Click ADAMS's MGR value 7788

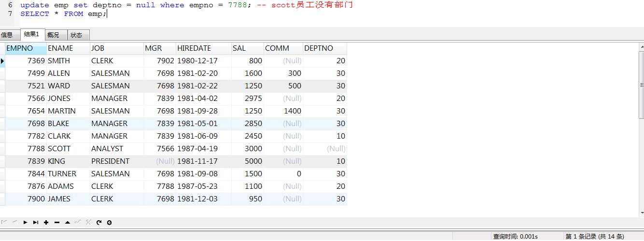click(160, 186)
